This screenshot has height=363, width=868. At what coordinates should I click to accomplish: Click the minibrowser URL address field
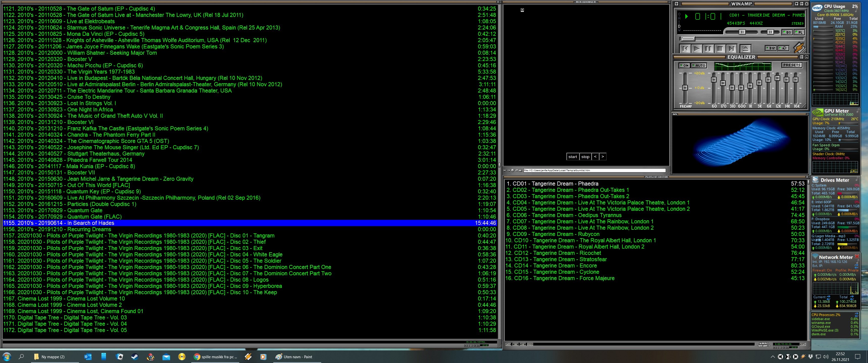click(594, 170)
